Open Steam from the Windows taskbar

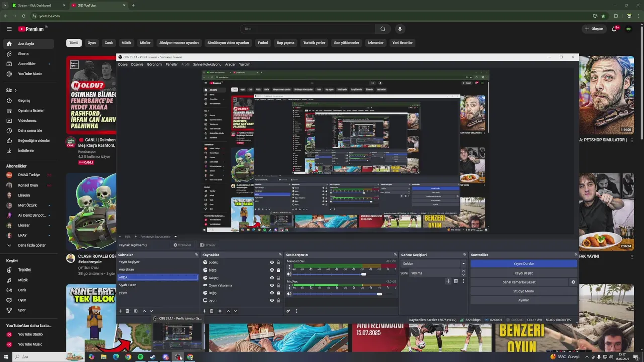tap(153, 357)
